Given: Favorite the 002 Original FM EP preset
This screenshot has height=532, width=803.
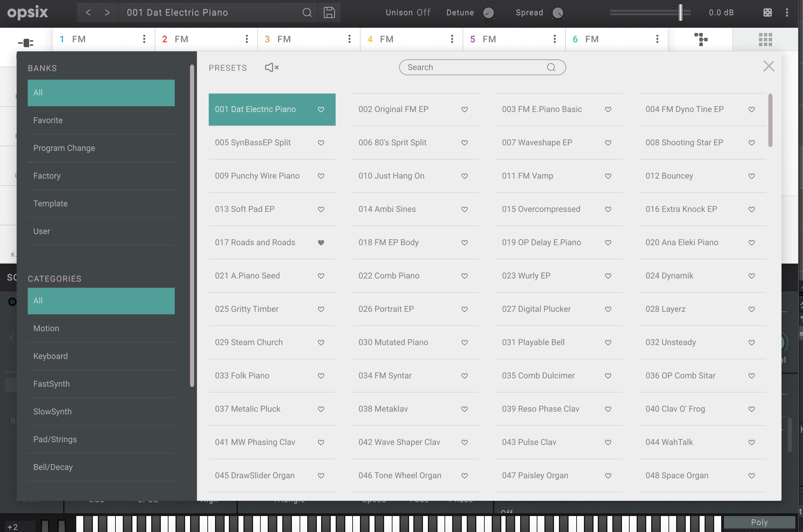Looking at the screenshot, I should pos(465,110).
